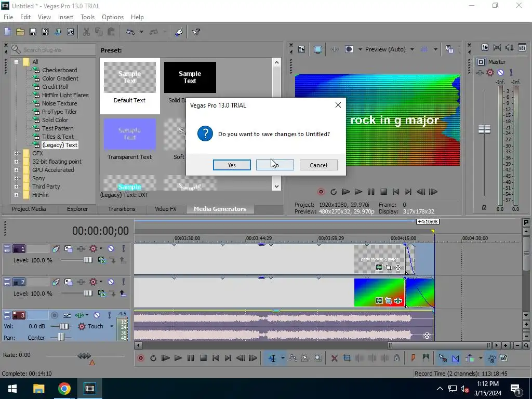Click the red Delete X icon
Image resolution: width=532 pixels, height=399 pixels.
(334, 358)
